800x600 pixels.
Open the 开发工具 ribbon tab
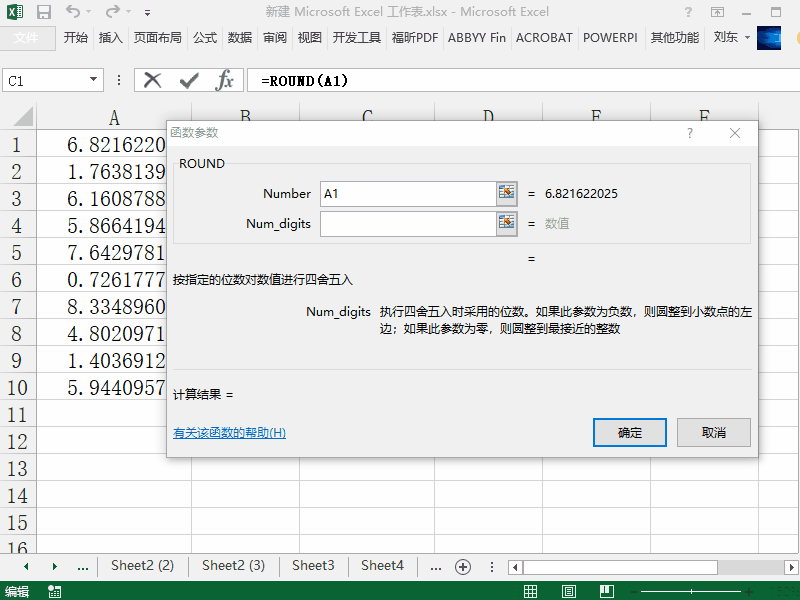point(357,37)
